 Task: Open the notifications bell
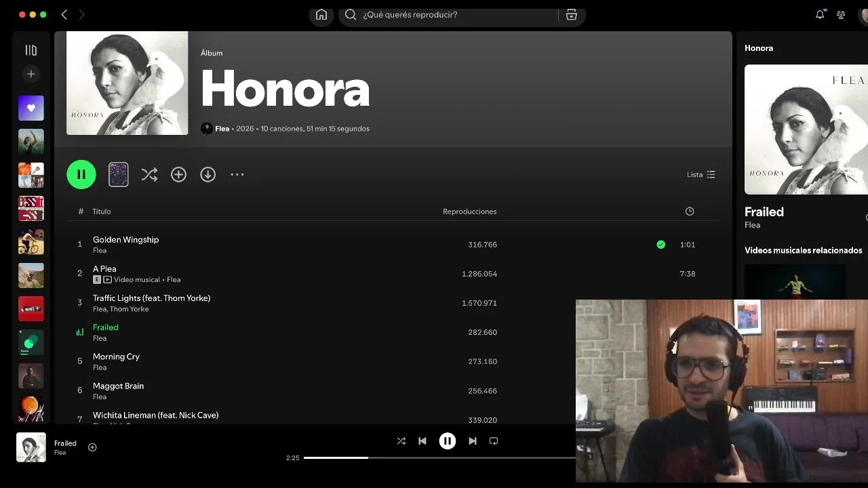(820, 14)
